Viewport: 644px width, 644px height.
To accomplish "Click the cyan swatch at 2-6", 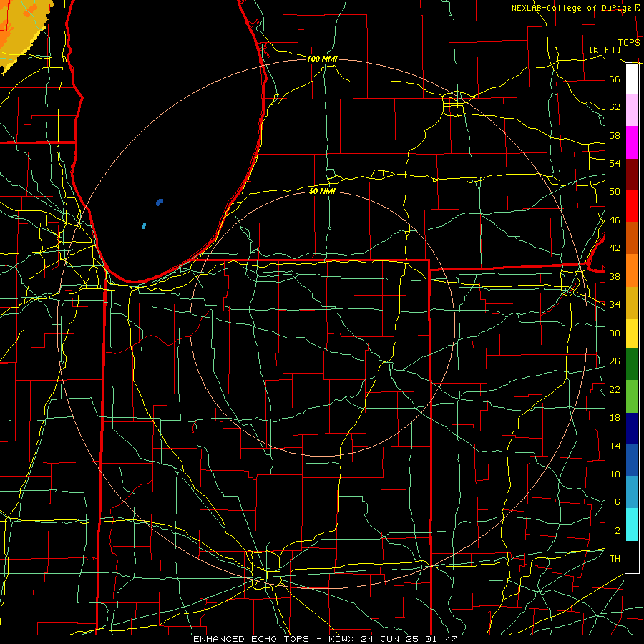I will pos(632,525).
